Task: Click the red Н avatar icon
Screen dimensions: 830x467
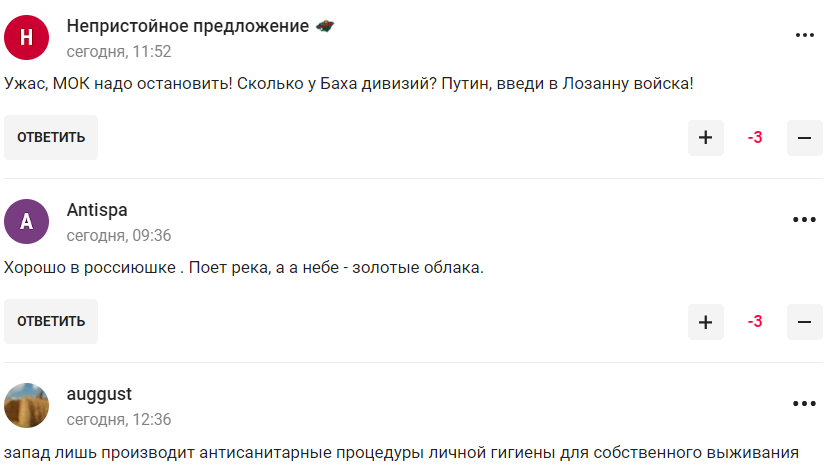Action: (27, 38)
